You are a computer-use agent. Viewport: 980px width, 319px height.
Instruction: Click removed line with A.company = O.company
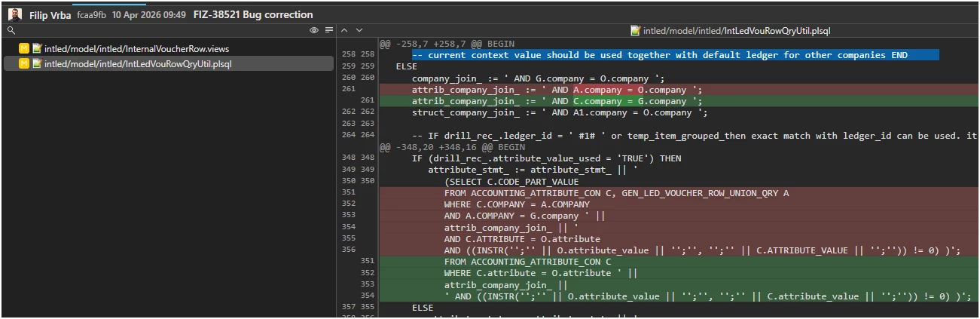pyautogui.click(x=557, y=90)
